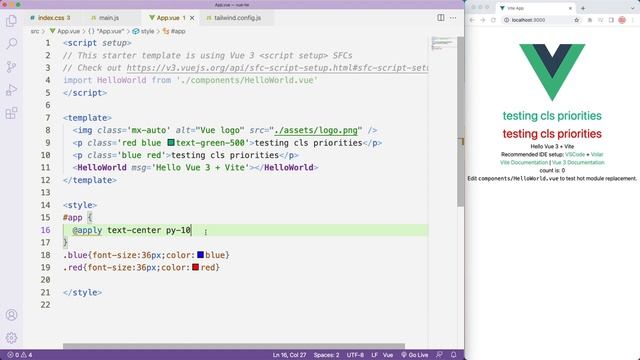Screen dimensions: 640x360
Task: Click the red testing cls priorities text
Action: (x=552, y=134)
